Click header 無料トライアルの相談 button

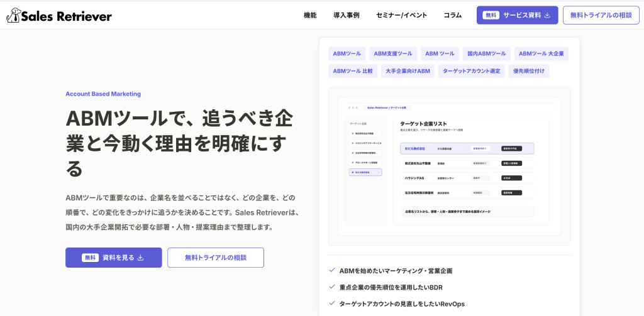(x=601, y=15)
